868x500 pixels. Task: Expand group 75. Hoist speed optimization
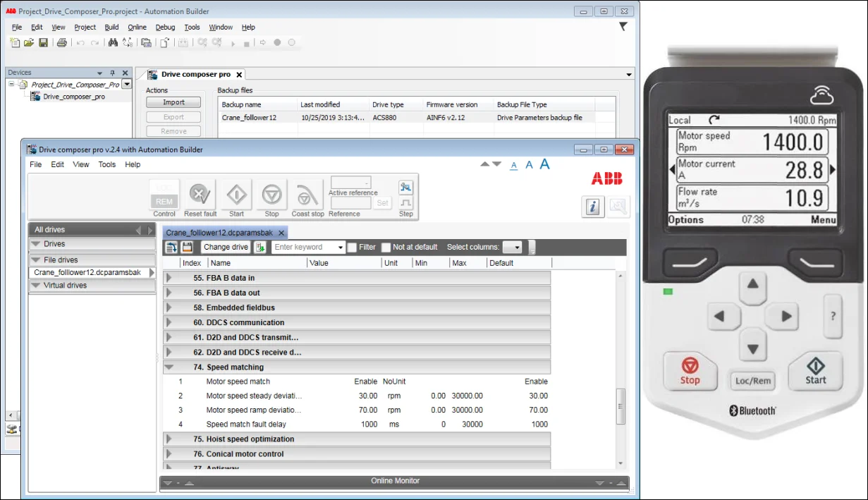(x=169, y=439)
